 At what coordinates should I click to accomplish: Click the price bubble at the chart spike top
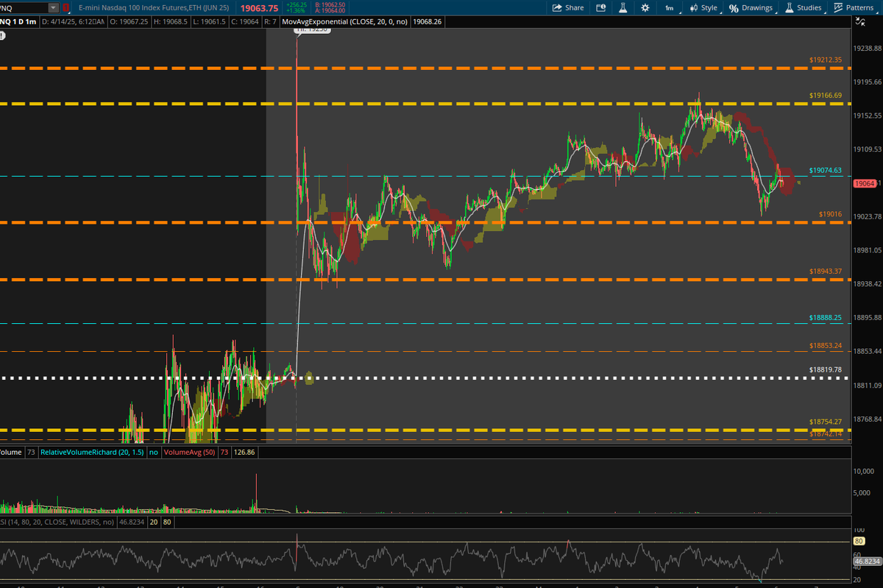click(312, 31)
